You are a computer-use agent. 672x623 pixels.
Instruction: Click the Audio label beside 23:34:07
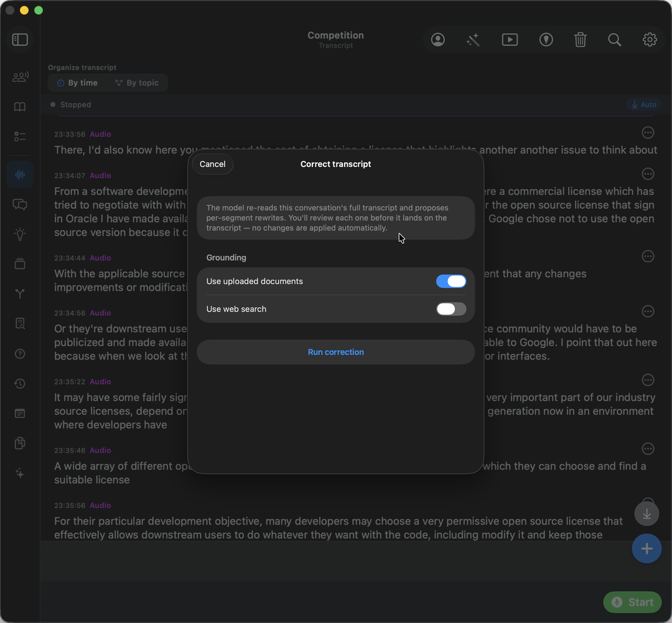[100, 175]
